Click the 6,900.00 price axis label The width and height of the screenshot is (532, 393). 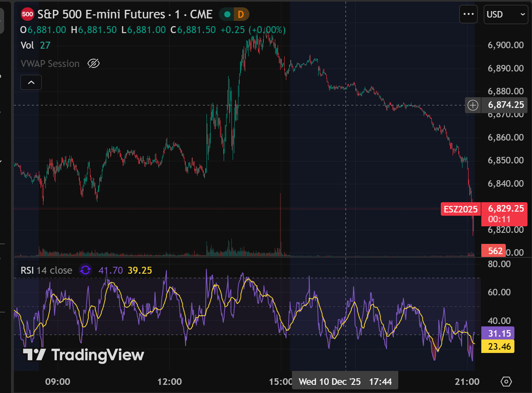(x=506, y=45)
